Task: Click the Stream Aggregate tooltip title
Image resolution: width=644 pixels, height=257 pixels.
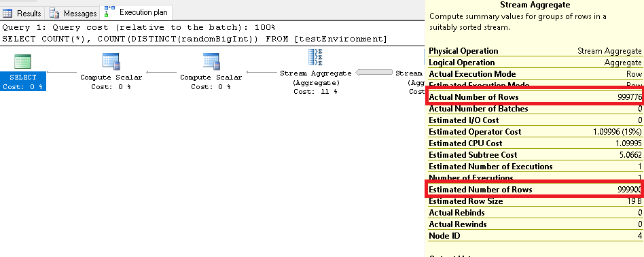Action: 535,5
